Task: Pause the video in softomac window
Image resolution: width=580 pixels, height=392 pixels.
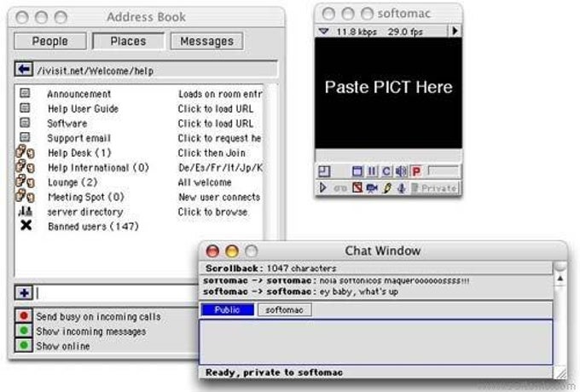Action: coord(372,171)
